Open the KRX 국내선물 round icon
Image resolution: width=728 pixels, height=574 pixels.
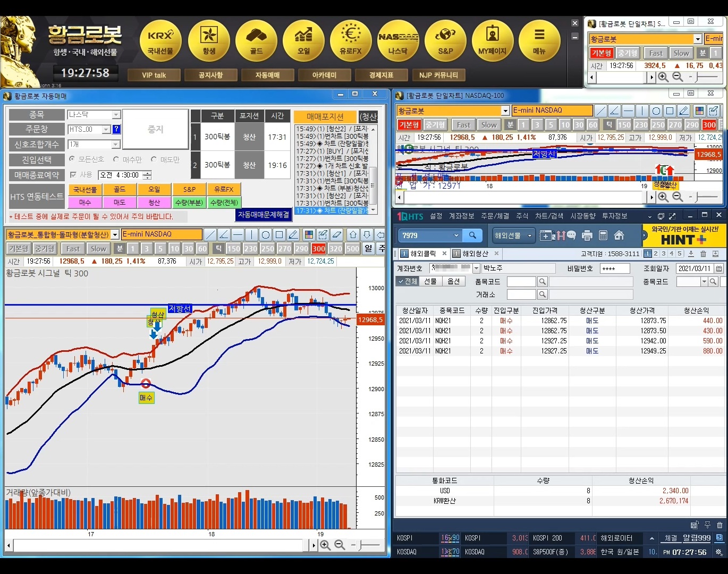tap(160, 41)
